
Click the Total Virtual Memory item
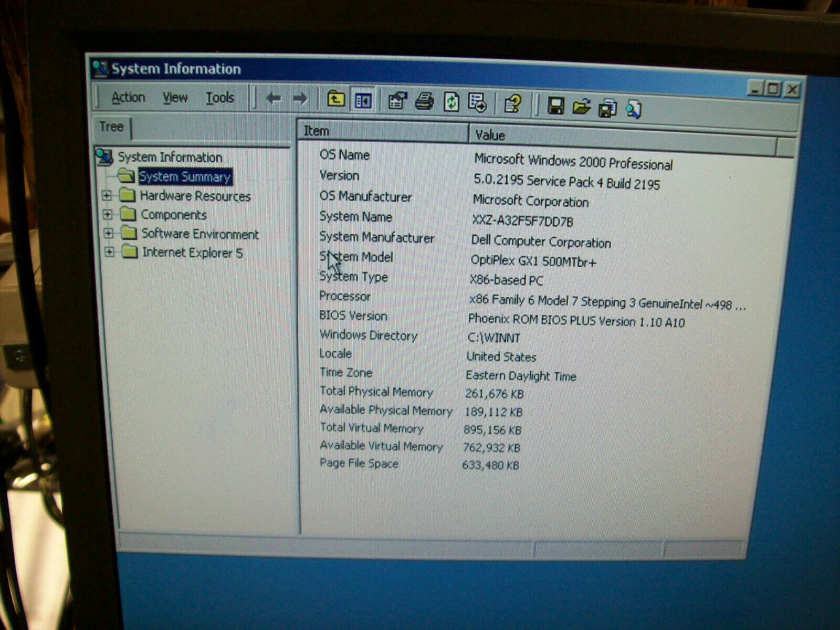[x=371, y=428]
